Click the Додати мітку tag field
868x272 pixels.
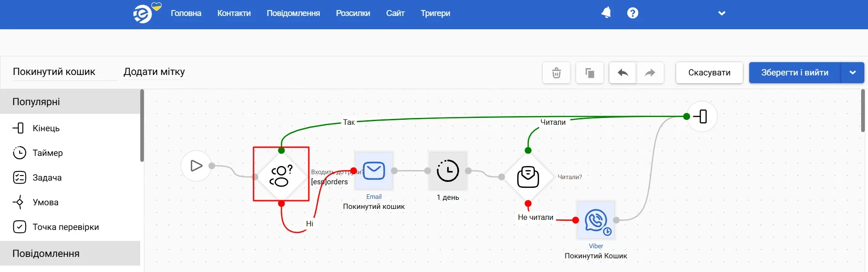[x=154, y=72]
